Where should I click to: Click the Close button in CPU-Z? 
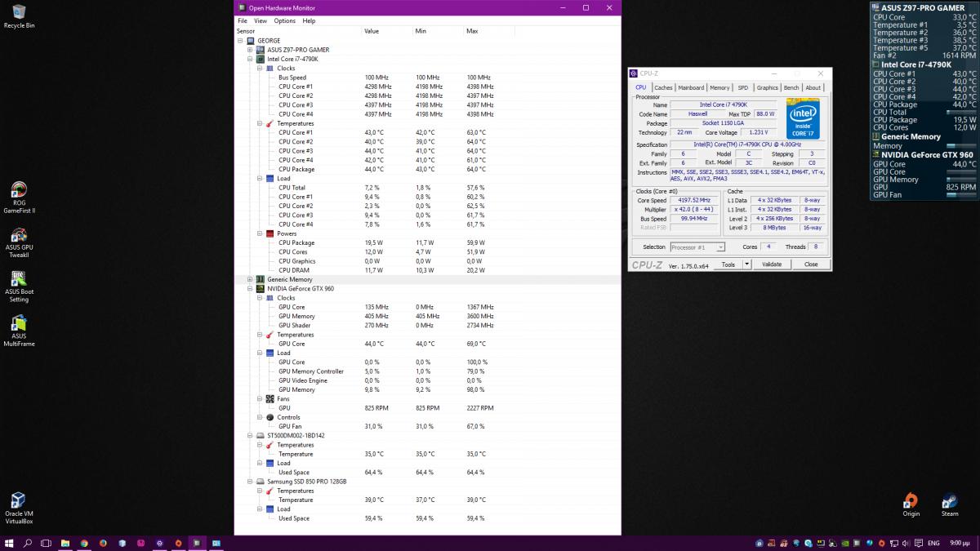coord(811,264)
